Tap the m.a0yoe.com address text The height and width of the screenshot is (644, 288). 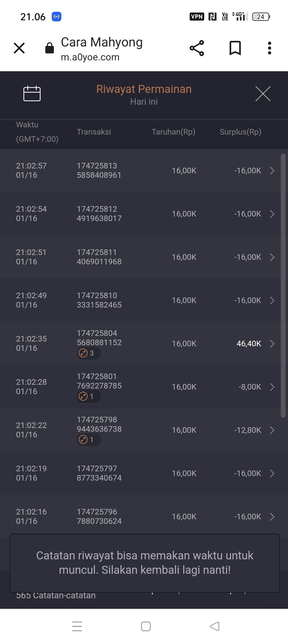pyautogui.click(x=90, y=57)
